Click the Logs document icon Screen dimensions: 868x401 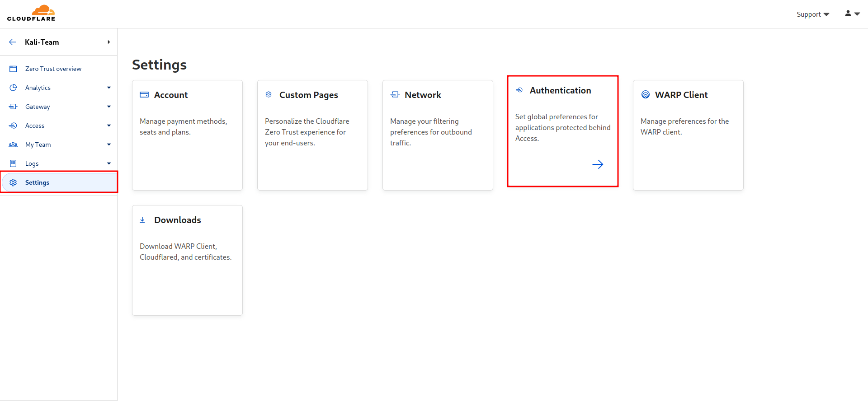coord(13,163)
